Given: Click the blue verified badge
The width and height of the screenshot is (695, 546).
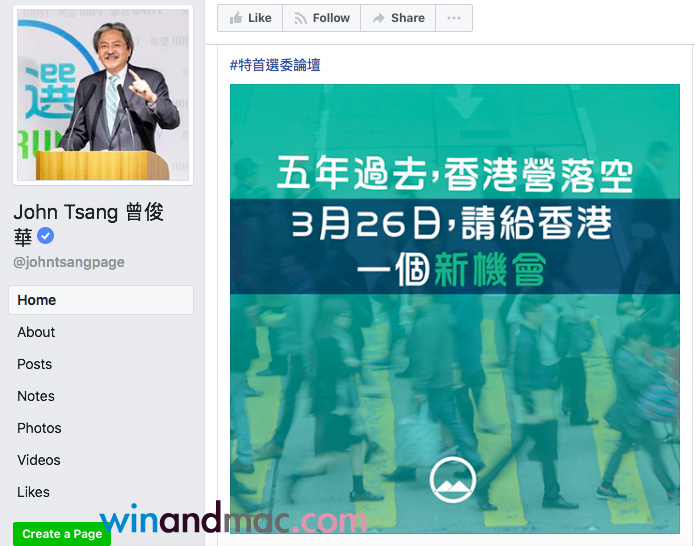Looking at the screenshot, I should [x=45, y=236].
